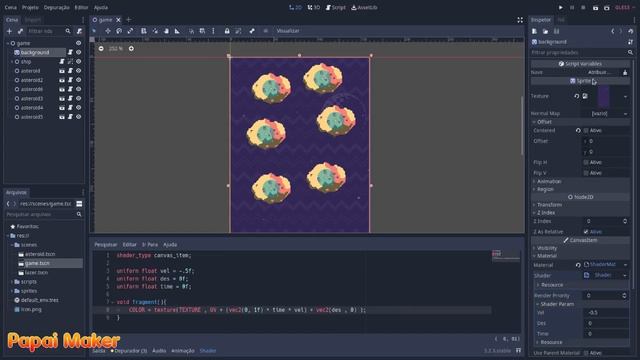This screenshot has height=360, width=640.
Task: Click the Vel shader param field
Action: 607,313
